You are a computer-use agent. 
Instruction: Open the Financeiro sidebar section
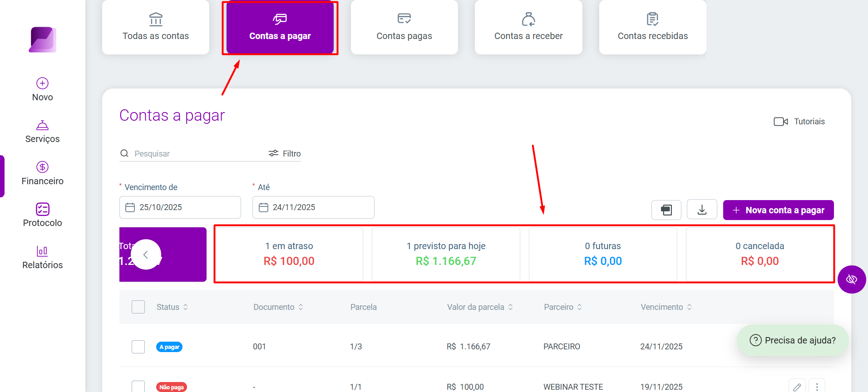(x=43, y=173)
